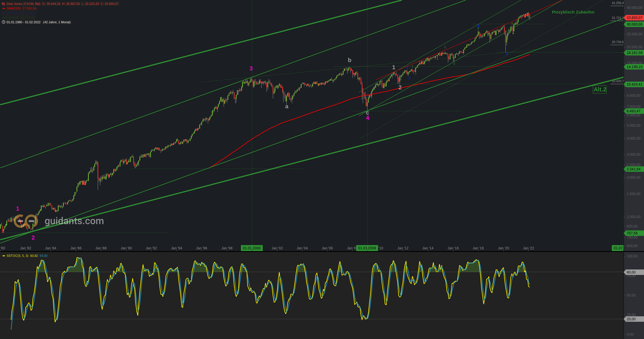
Task: Click the 2.341,64 green price level tag
Action: coord(634,169)
